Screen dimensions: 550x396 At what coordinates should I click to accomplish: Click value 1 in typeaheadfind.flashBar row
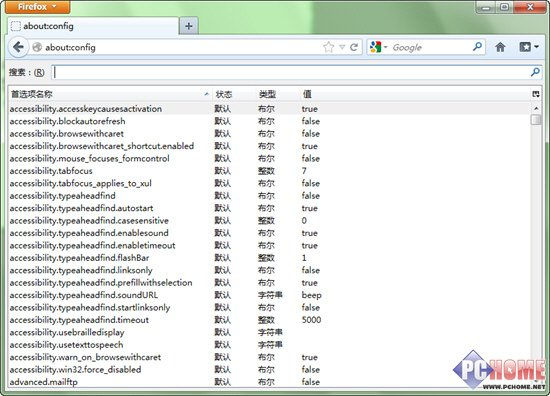pos(304,258)
